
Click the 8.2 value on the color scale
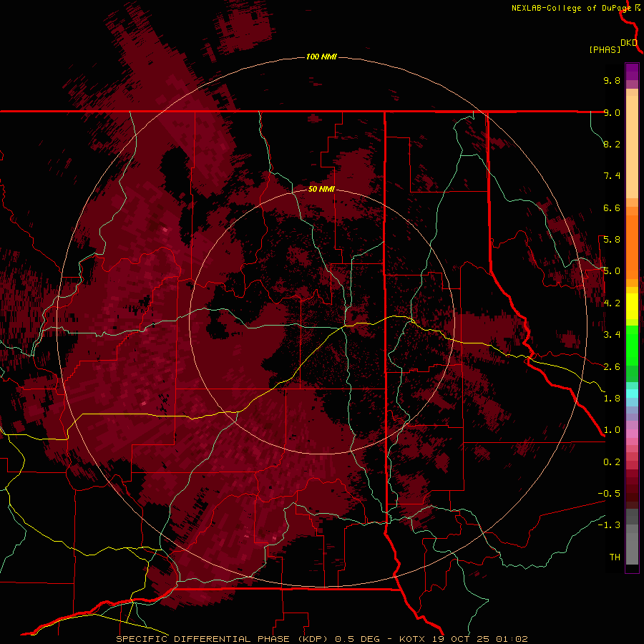612,144
